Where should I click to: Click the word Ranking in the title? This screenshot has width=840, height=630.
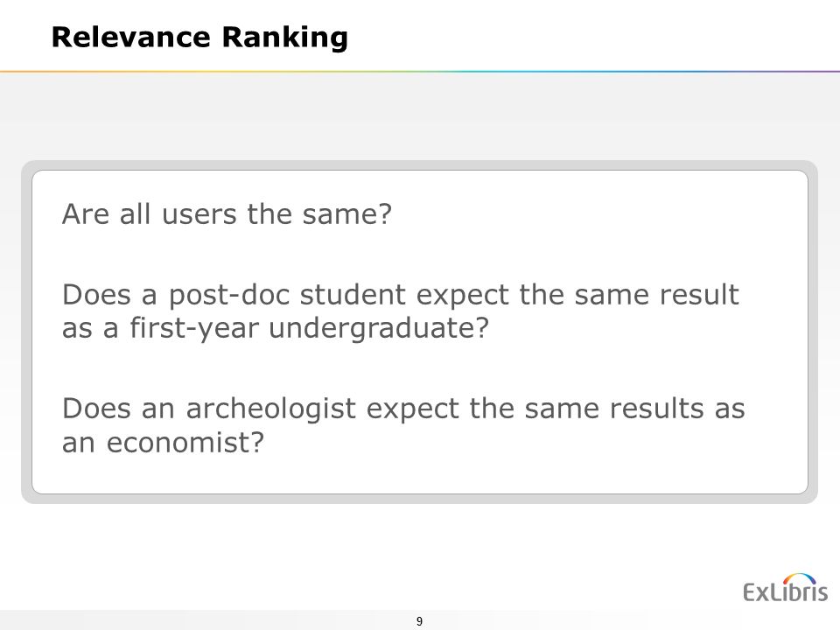(285, 38)
